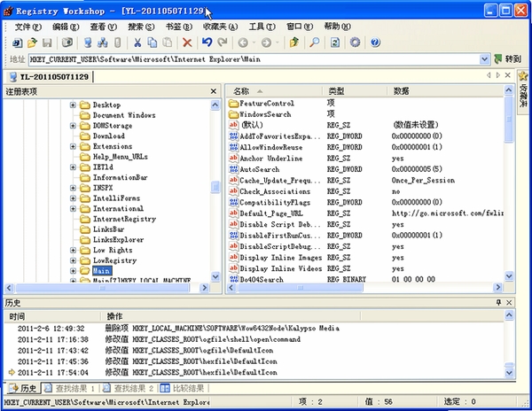Open the 帮助(H) menu
The width and height of the screenshot is (532, 411).
point(337,27)
